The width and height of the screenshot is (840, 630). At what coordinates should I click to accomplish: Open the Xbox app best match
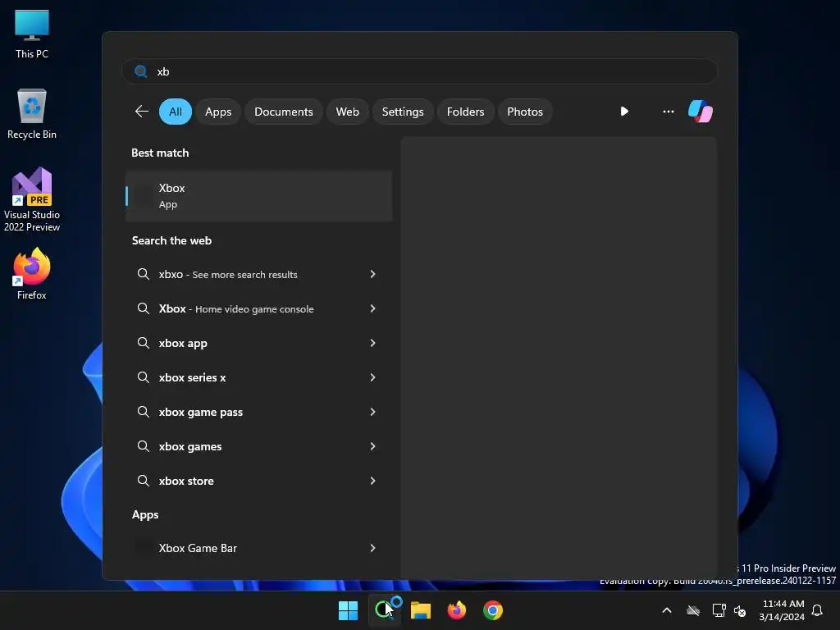tap(258, 196)
